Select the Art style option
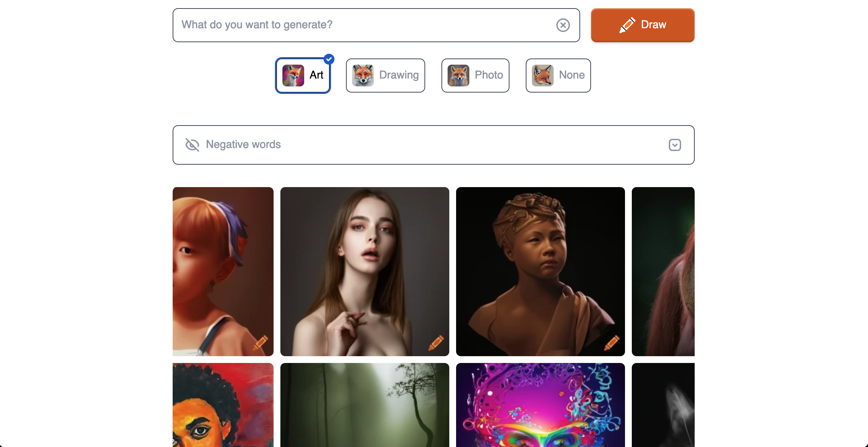868x447 pixels. (x=303, y=75)
